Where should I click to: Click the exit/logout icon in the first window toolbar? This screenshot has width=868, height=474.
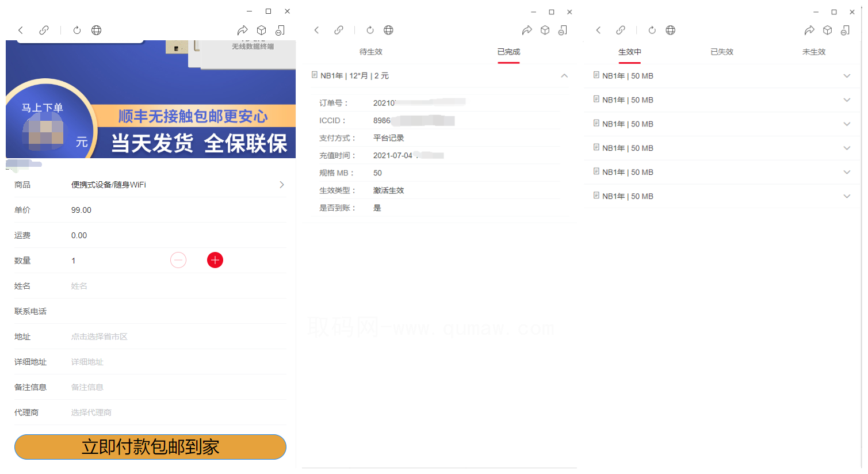(x=280, y=30)
